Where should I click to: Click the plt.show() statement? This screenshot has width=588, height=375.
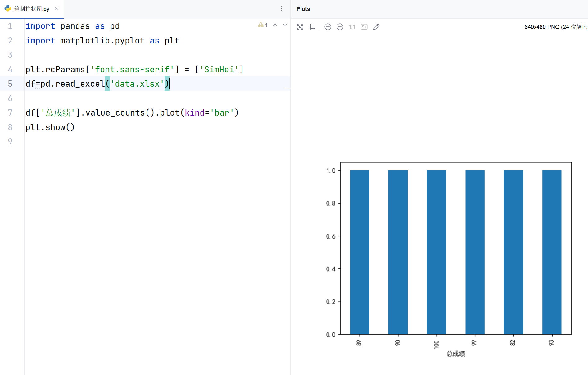pos(50,127)
